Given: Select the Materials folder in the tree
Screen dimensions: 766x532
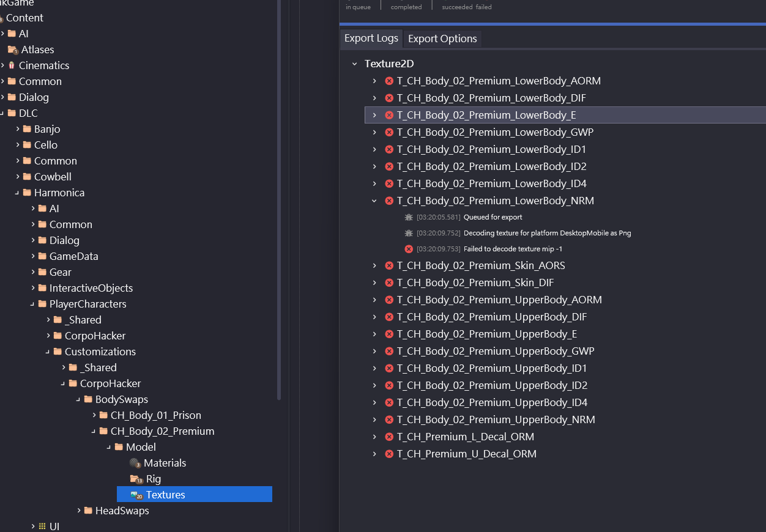Looking at the screenshot, I should point(165,463).
